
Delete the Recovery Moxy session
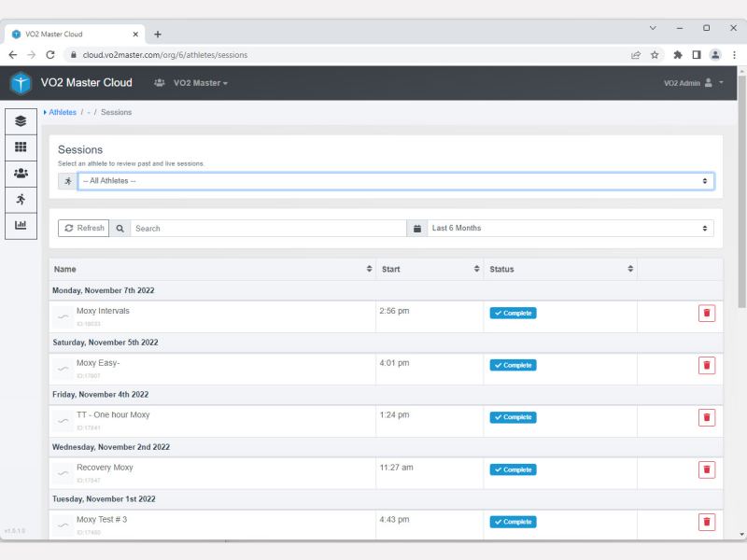[x=707, y=470]
